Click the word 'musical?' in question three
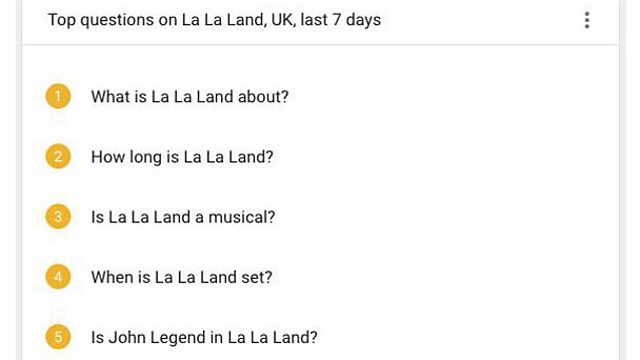640x360 pixels. pyautogui.click(x=242, y=217)
